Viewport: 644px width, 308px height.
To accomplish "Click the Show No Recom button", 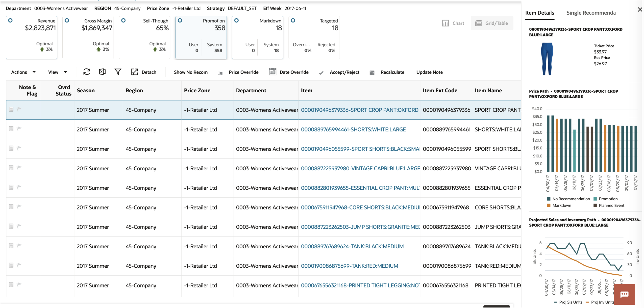I will [191, 72].
